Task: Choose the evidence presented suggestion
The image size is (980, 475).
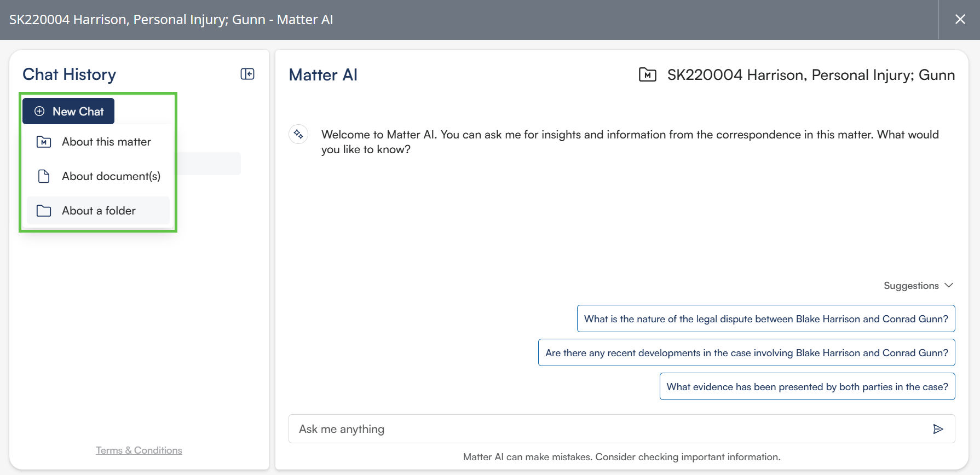Action: pyautogui.click(x=807, y=387)
